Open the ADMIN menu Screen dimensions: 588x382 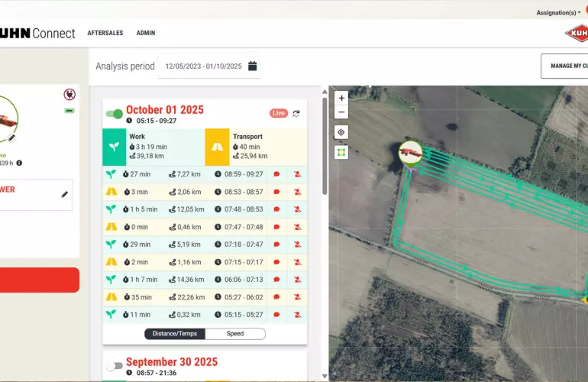click(146, 34)
